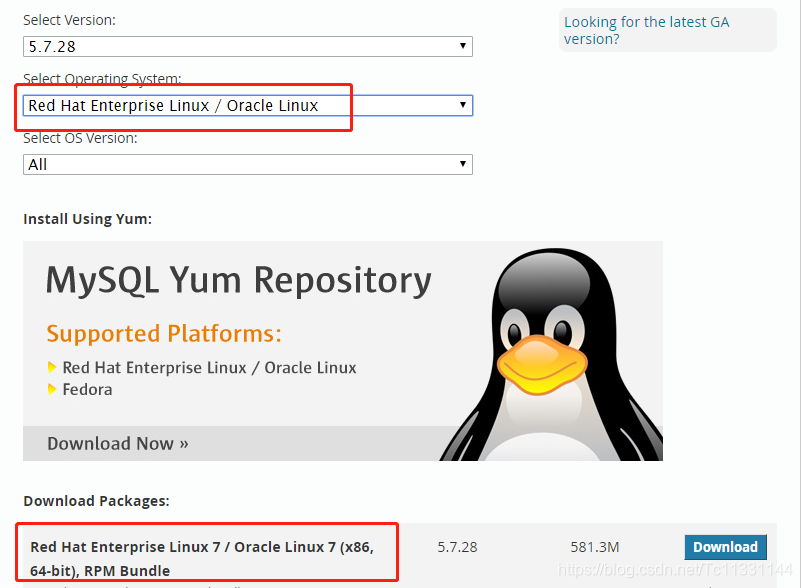This screenshot has width=802, height=588.
Task: Click the 'Select Version:' label
Action: coord(69,20)
